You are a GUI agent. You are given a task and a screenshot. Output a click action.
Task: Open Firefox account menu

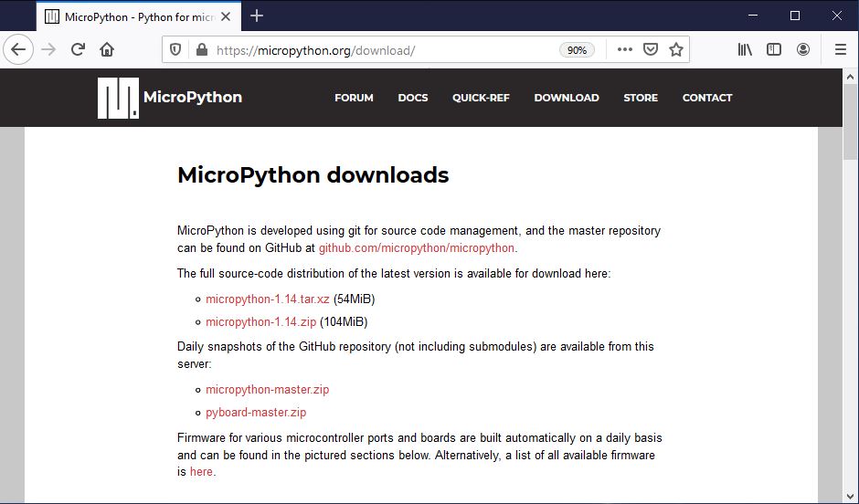point(803,50)
